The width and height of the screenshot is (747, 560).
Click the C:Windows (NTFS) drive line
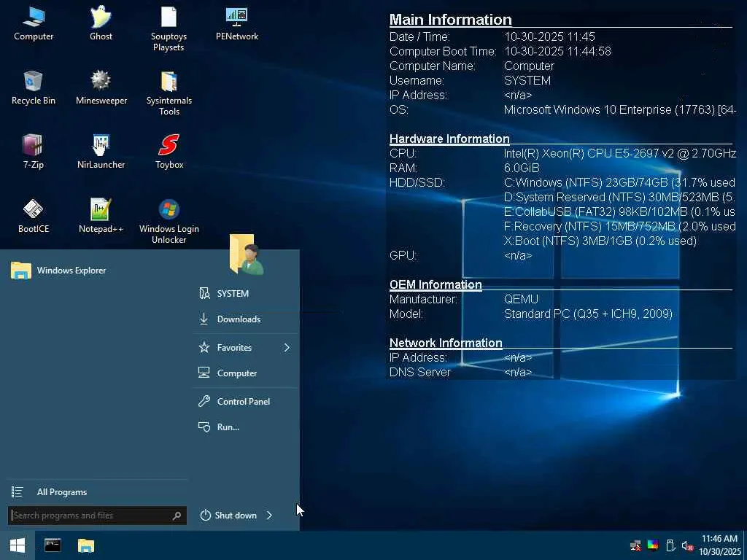click(619, 182)
